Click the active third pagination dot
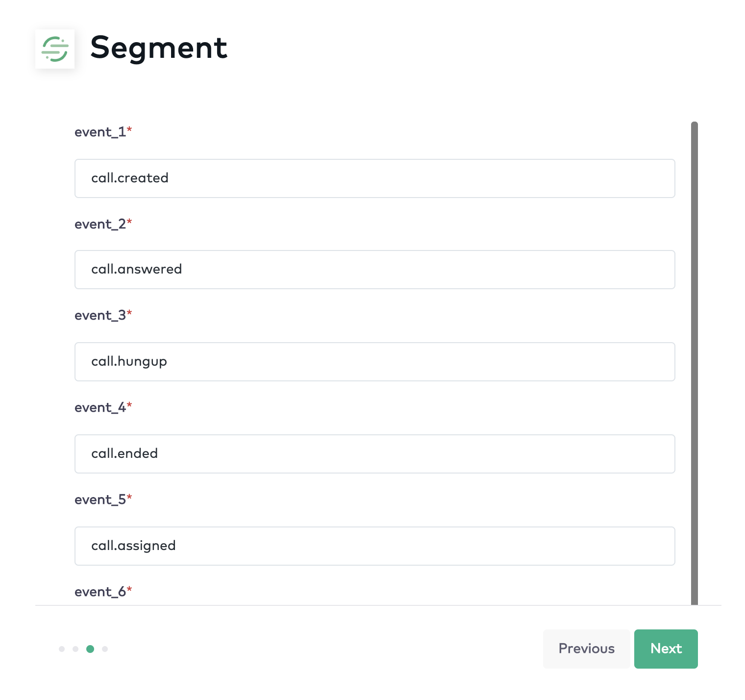Image resolution: width=745 pixels, height=700 pixels. [x=91, y=649]
